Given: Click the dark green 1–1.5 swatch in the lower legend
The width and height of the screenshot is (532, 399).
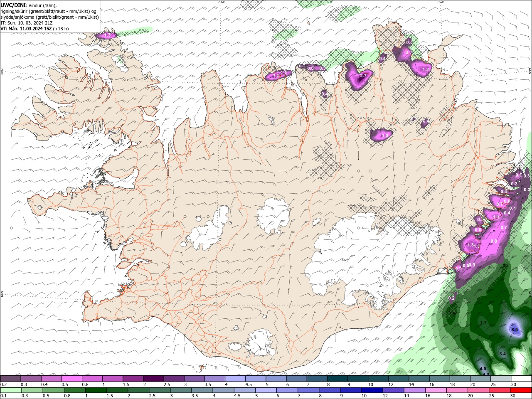Looking at the screenshot, I should pyautogui.click(x=96, y=390).
